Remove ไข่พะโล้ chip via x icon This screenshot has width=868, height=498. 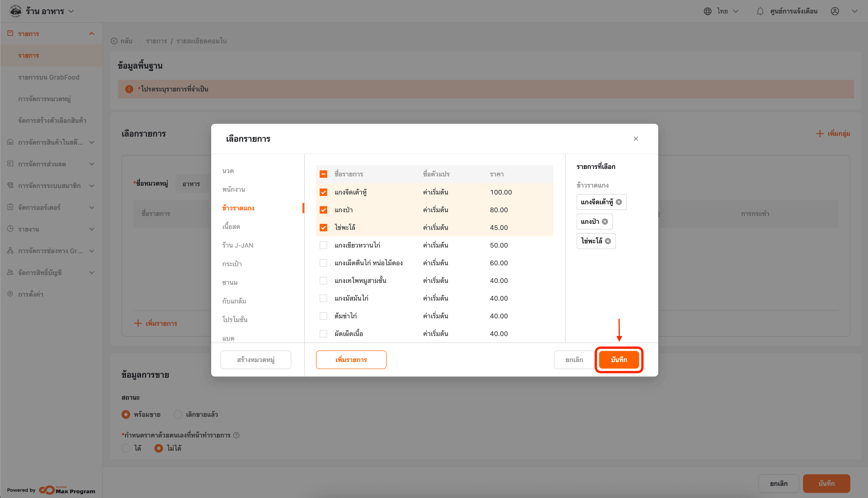click(608, 241)
